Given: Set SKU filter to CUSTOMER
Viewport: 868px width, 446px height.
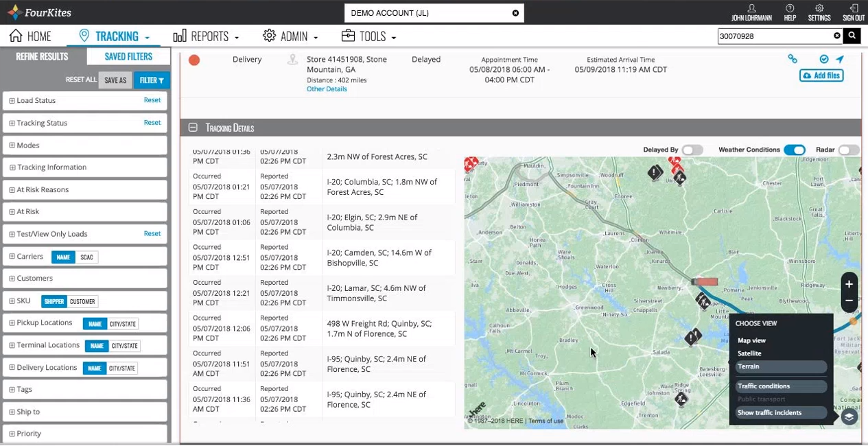Looking at the screenshot, I should 82,302.
